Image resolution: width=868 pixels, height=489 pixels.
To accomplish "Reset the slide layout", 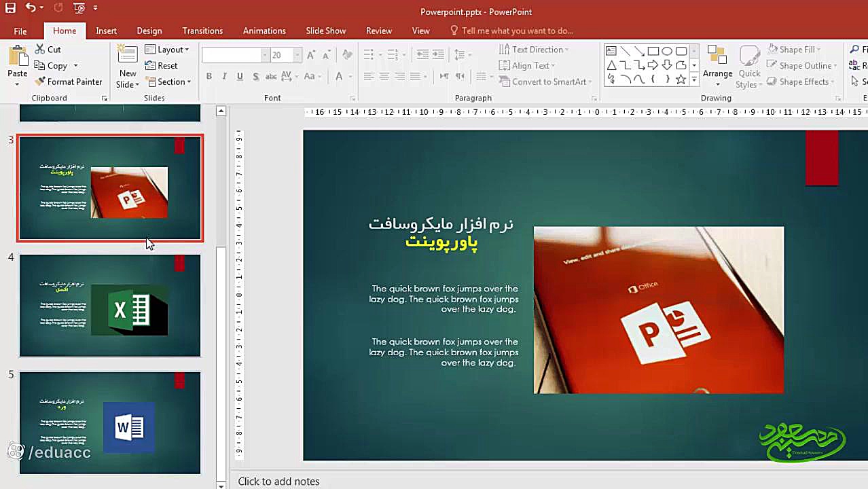I will [x=162, y=66].
